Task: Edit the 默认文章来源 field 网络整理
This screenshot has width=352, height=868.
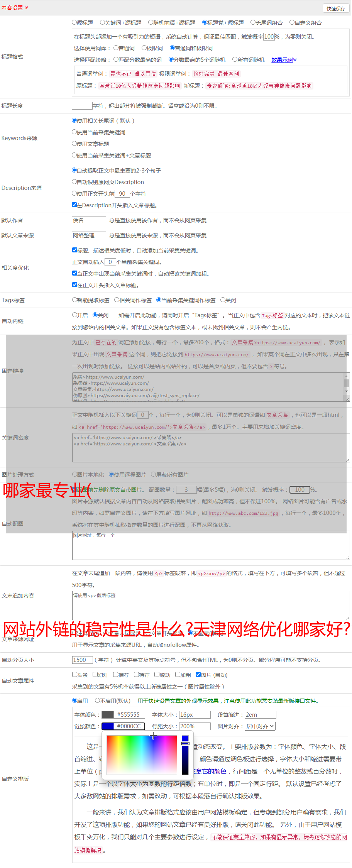Action: pyautogui.click(x=89, y=235)
